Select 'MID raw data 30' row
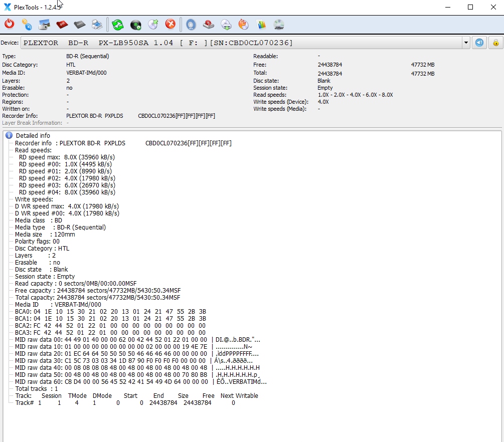This screenshot has width=504, height=442. [134, 361]
